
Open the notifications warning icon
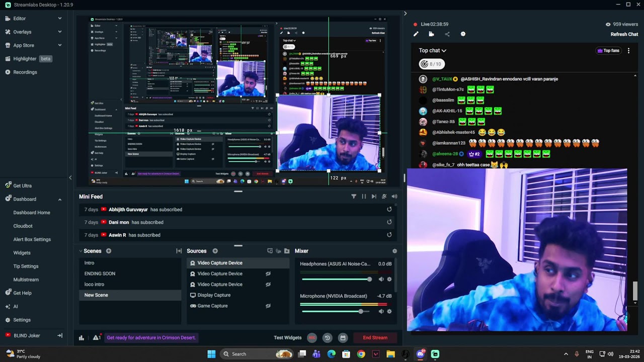pos(96,338)
